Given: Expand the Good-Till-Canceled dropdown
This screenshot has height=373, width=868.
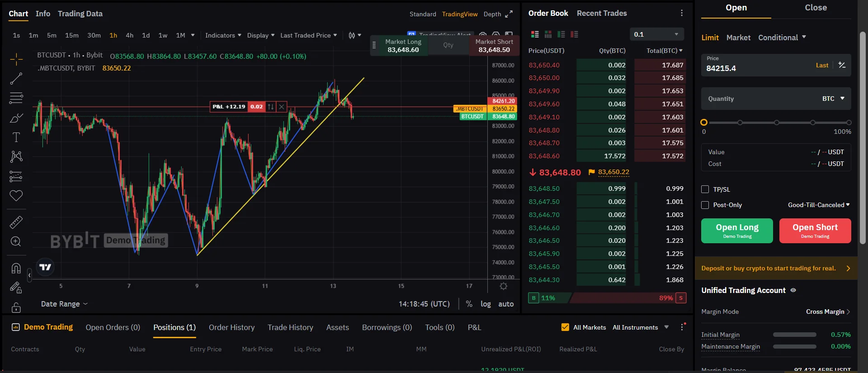Looking at the screenshot, I should (x=819, y=205).
